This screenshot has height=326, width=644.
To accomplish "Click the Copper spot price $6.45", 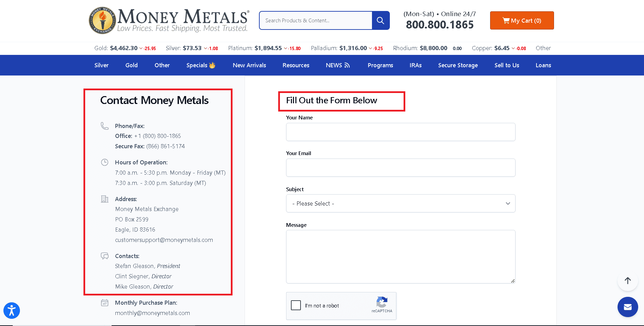I will click(x=502, y=48).
